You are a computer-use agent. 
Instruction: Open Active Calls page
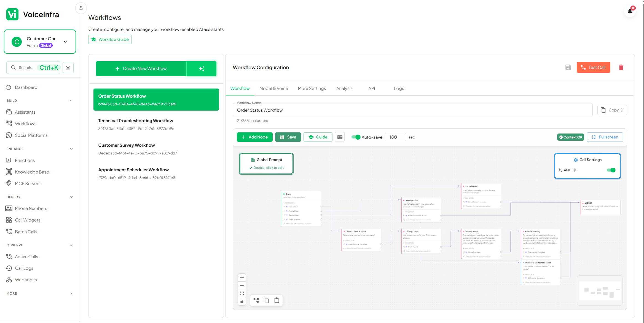tap(26, 257)
